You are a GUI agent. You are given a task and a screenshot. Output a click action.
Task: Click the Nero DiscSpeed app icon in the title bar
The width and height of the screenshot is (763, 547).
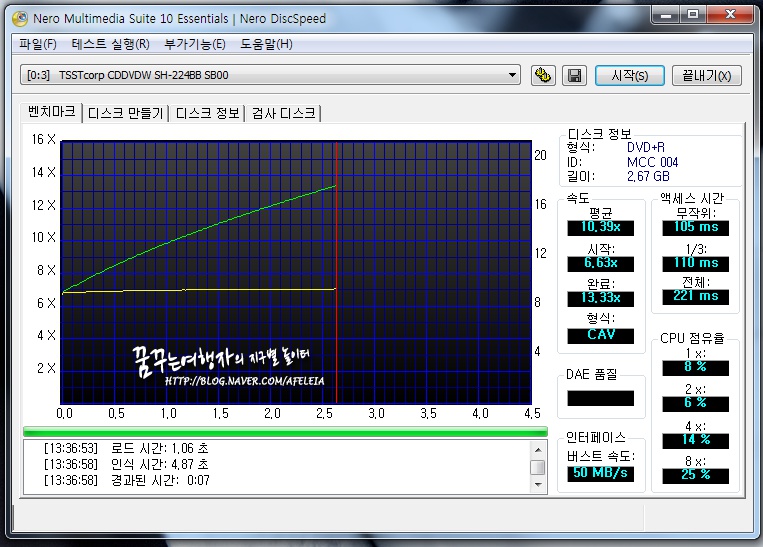pos(20,18)
